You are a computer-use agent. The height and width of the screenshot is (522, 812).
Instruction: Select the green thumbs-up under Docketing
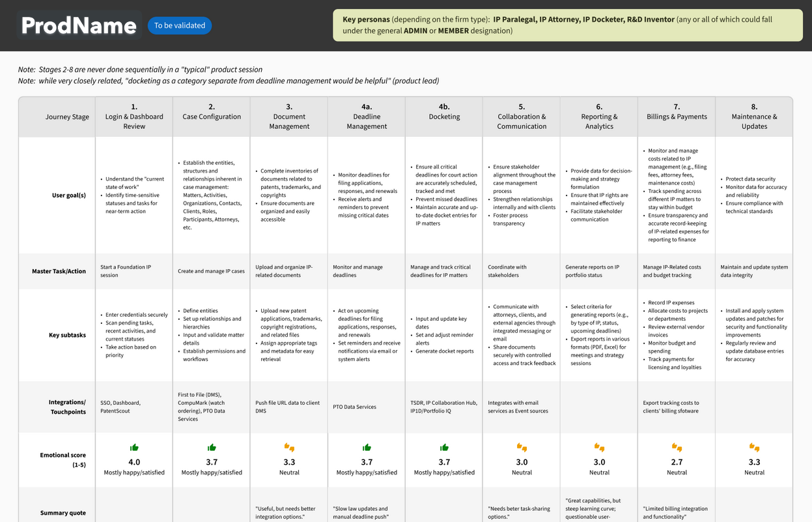[444, 447]
